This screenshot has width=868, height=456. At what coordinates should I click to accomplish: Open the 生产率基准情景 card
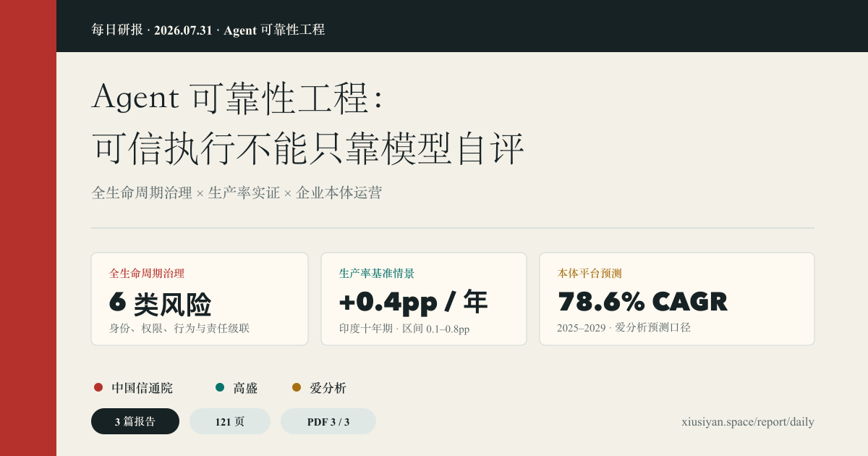coord(424,299)
